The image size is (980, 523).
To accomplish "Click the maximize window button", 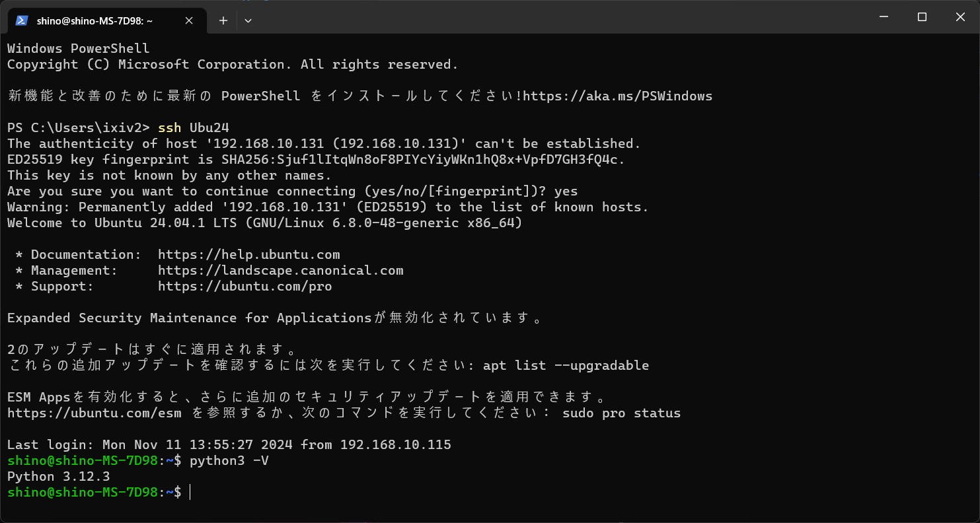I will (x=921, y=17).
